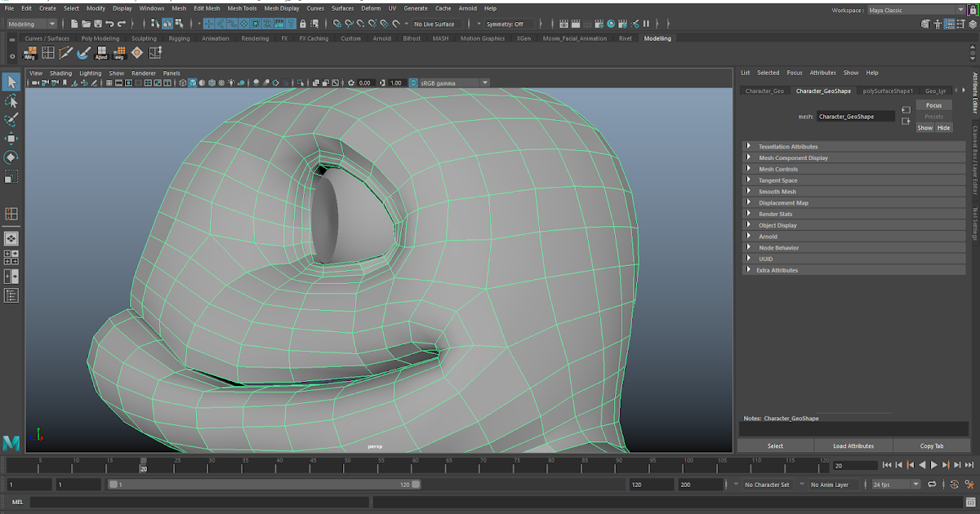Image resolution: width=980 pixels, height=514 pixels.
Task: Open the Mesh Tools menu
Action: [x=242, y=8]
